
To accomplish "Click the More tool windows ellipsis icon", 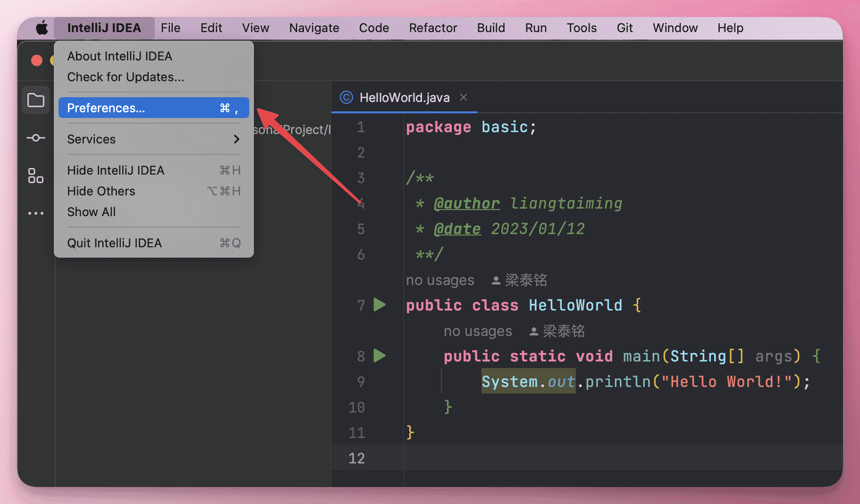I will 36,213.
